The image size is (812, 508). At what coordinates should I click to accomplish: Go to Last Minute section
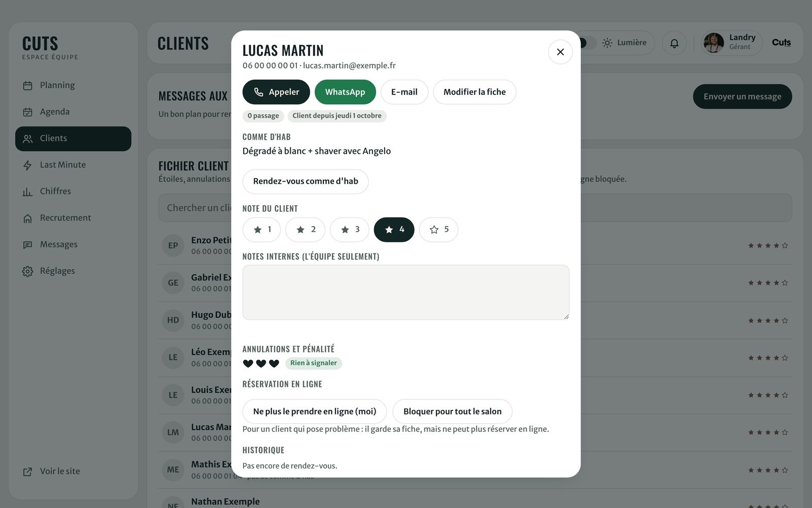(73, 165)
